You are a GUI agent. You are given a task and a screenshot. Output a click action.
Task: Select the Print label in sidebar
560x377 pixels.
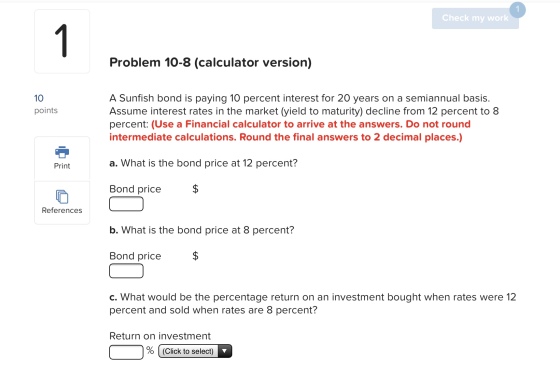(x=62, y=166)
